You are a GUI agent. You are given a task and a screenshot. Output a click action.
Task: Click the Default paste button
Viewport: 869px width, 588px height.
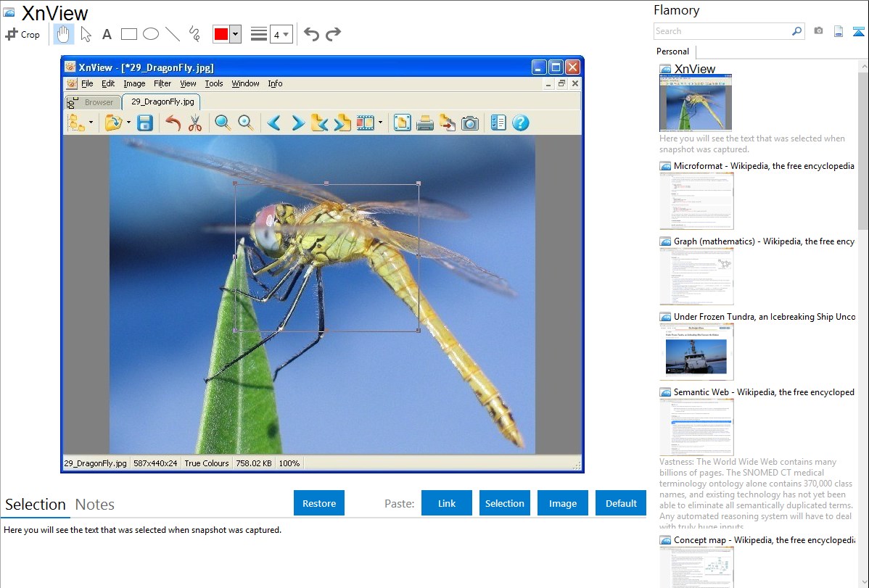click(621, 503)
